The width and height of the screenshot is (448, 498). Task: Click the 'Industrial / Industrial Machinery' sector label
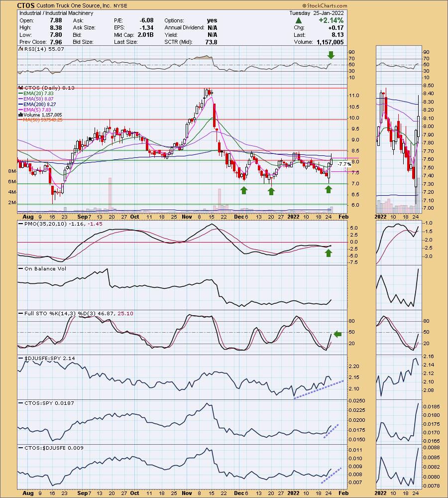(x=56, y=13)
